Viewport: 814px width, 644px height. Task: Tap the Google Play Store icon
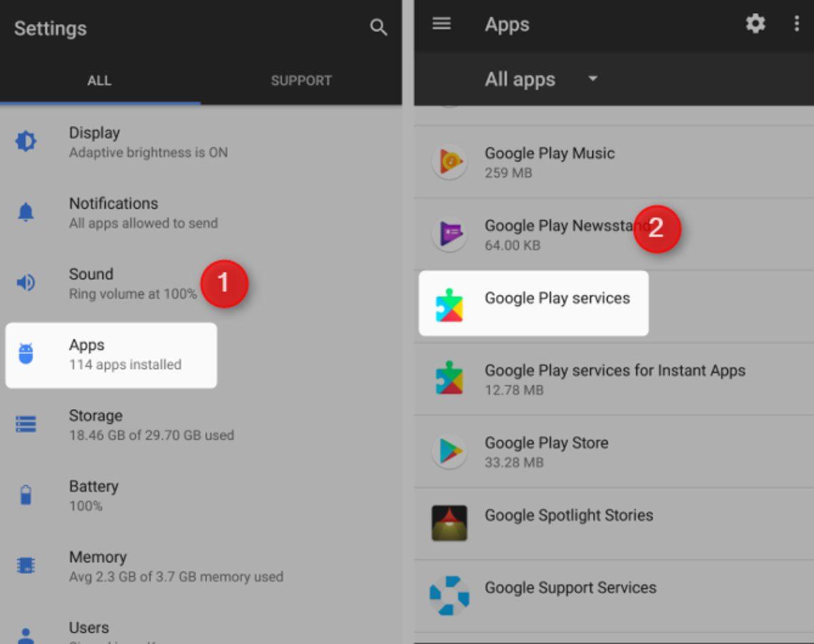pos(449,451)
